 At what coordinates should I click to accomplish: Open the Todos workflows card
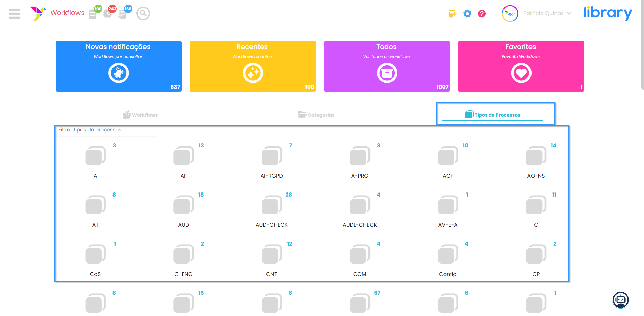coord(387,66)
